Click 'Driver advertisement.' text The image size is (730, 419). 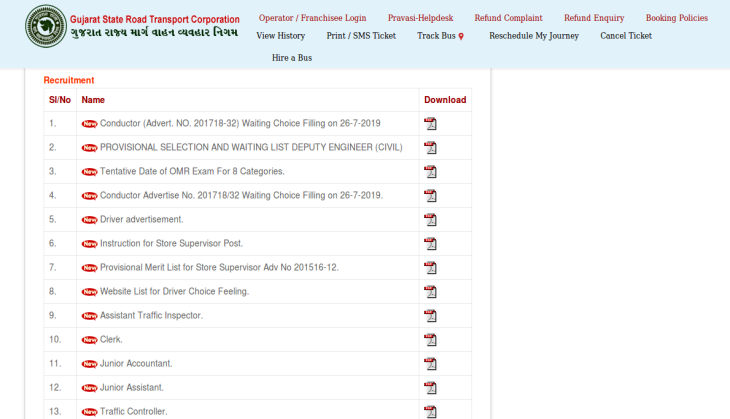142,219
